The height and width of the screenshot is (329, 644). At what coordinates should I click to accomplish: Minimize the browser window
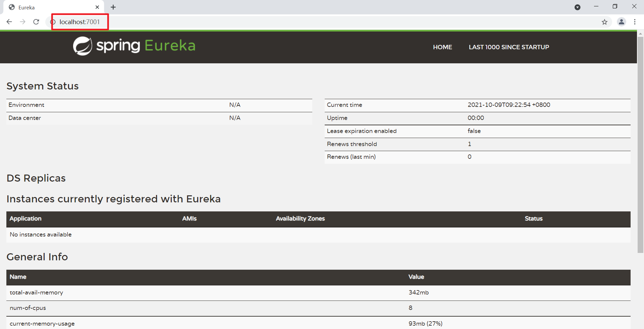click(x=596, y=6)
